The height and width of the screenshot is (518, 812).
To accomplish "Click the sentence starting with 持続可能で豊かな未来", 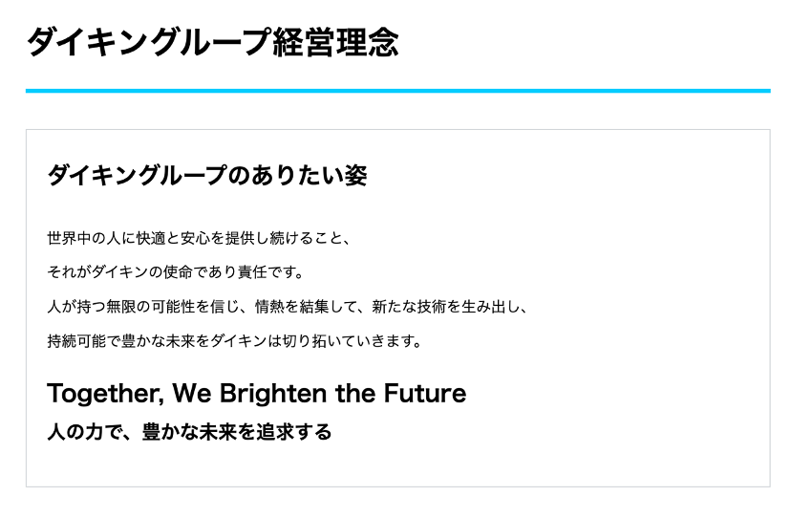I will point(234,341).
